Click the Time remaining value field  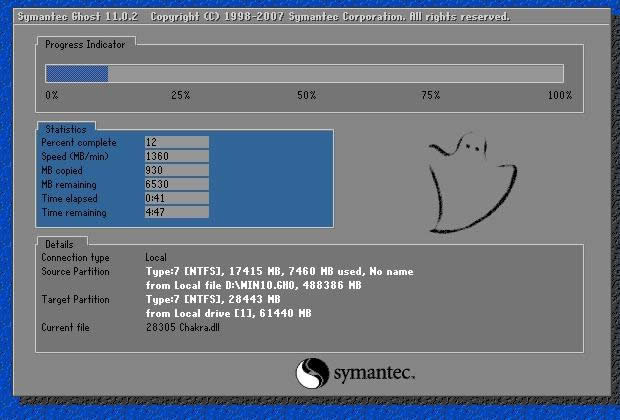click(x=175, y=212)
